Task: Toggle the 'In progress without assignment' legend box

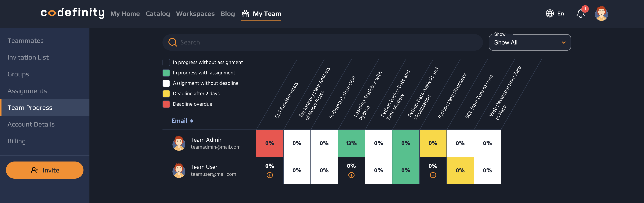Action: tap(166, 62)
